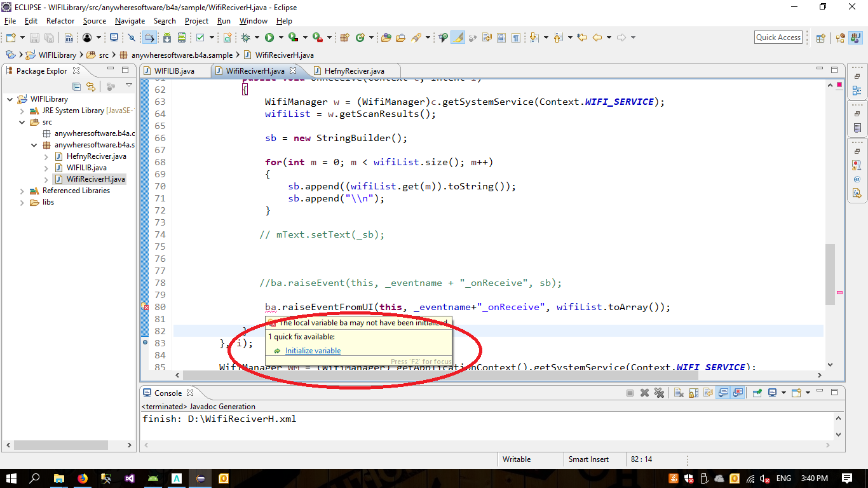868x488 pixels.
Task: Click the Back navigation arrow icon
Action: coord(597,37)
